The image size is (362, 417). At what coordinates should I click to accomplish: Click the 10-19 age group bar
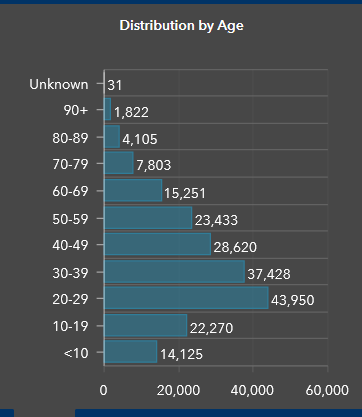146,325
